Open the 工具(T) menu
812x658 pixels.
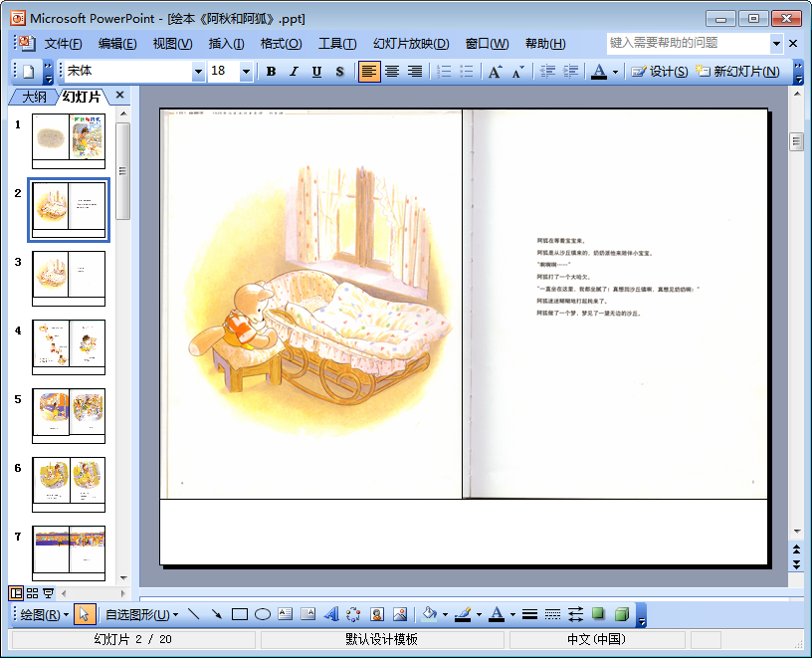click(x=337, y=44)
